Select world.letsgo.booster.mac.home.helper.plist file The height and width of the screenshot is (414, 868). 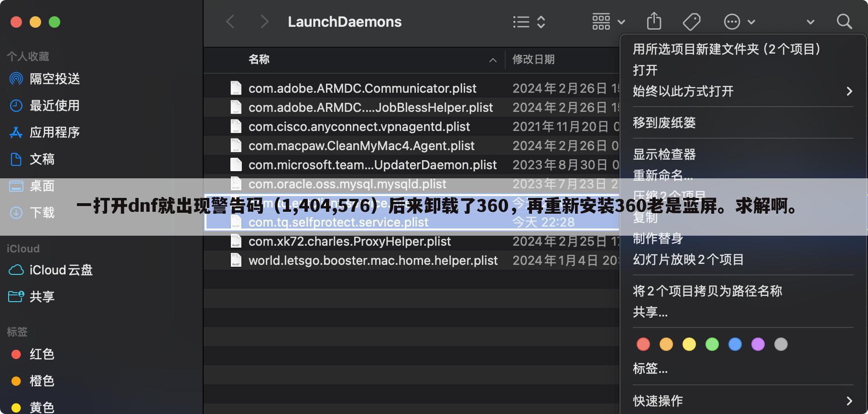(x=373, y=261)
